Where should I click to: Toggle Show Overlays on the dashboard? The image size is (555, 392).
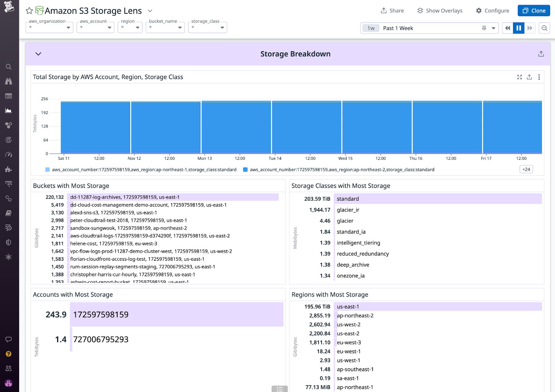click(x=439, y=10)
